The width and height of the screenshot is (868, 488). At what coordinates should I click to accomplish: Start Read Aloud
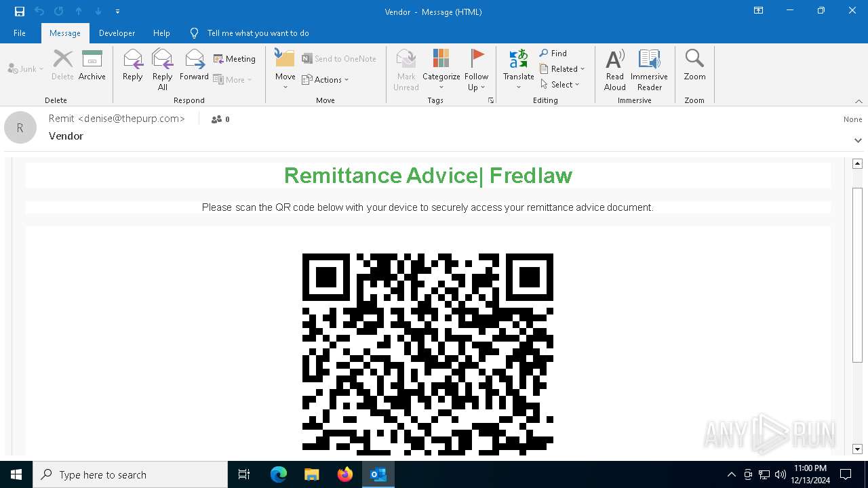pos(615,69)
